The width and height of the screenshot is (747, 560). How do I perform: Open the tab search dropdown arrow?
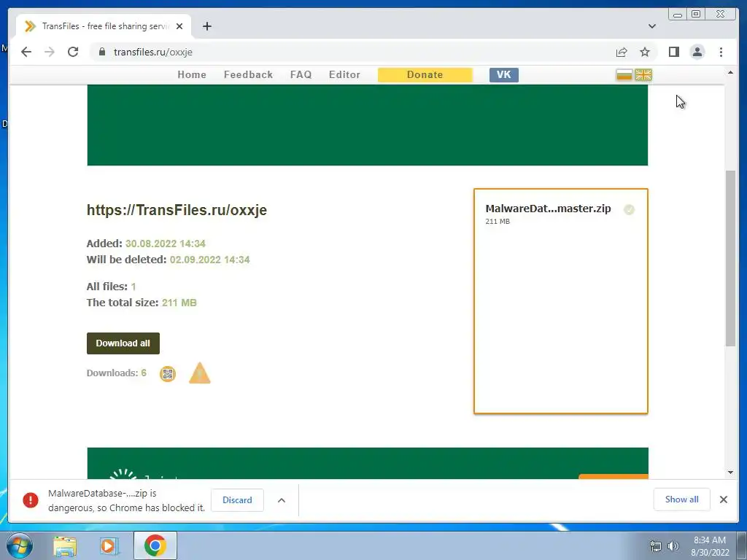click(651, 26)
